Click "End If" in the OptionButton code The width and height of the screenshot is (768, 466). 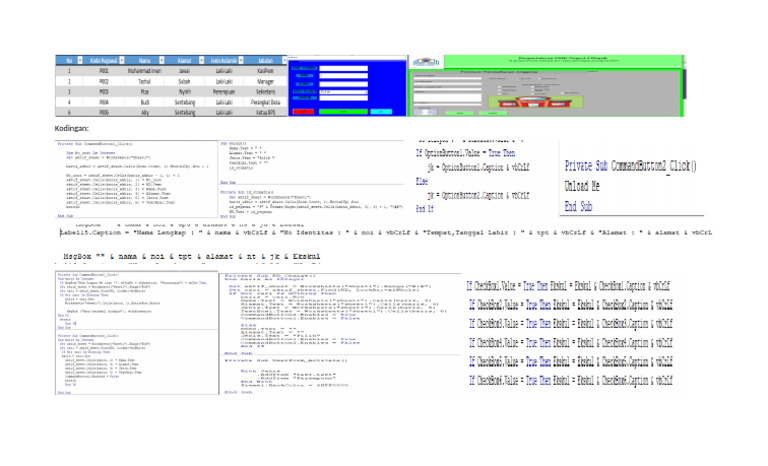(425, 209)
